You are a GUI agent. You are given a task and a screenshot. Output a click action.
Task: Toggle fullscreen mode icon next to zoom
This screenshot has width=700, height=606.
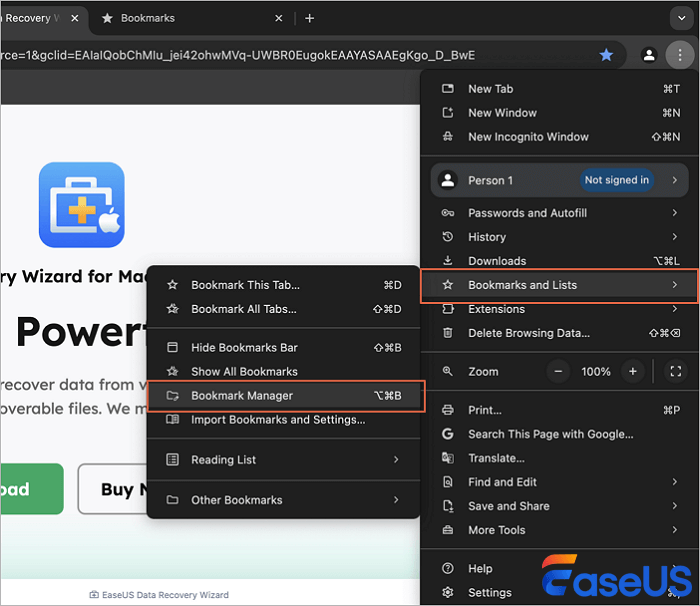675,371
